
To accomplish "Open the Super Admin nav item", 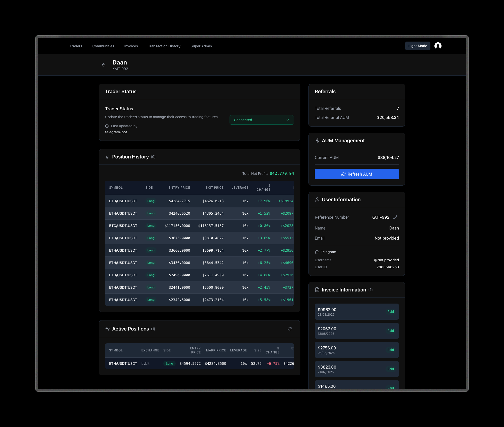I will [201, 46].
